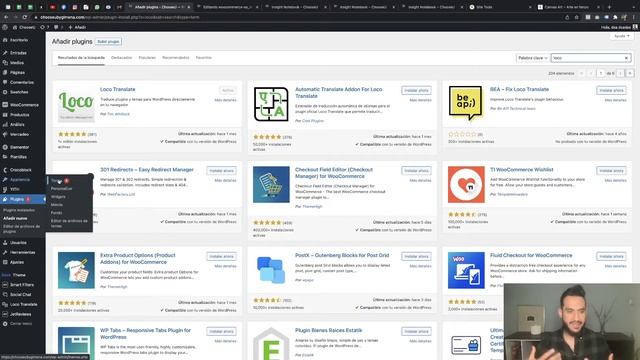Viewport: 640px width, 360px height.
Task: Reload the page in the browser
Action: (x=25, y=17)
